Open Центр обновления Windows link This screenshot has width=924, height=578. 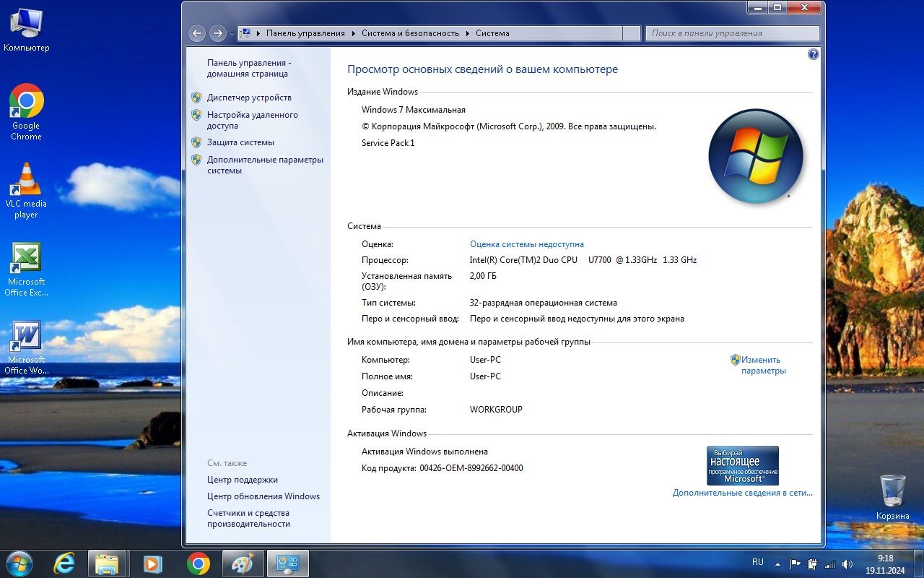pos(263,496)
